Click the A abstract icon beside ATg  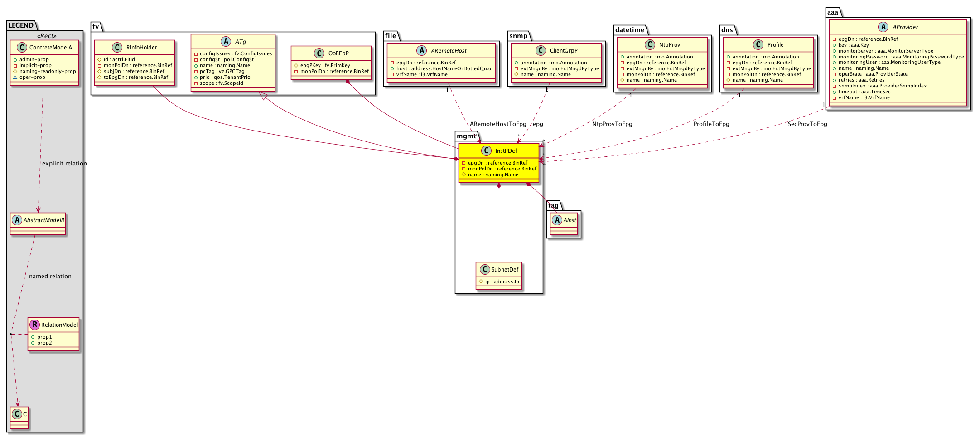(225, 41)
